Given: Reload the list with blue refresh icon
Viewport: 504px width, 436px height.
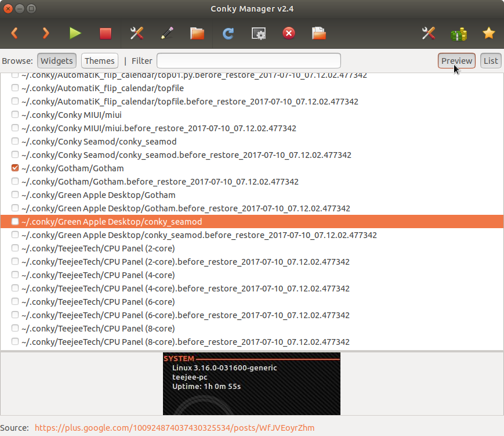Looking at the screenshot, I should [228, 34].
